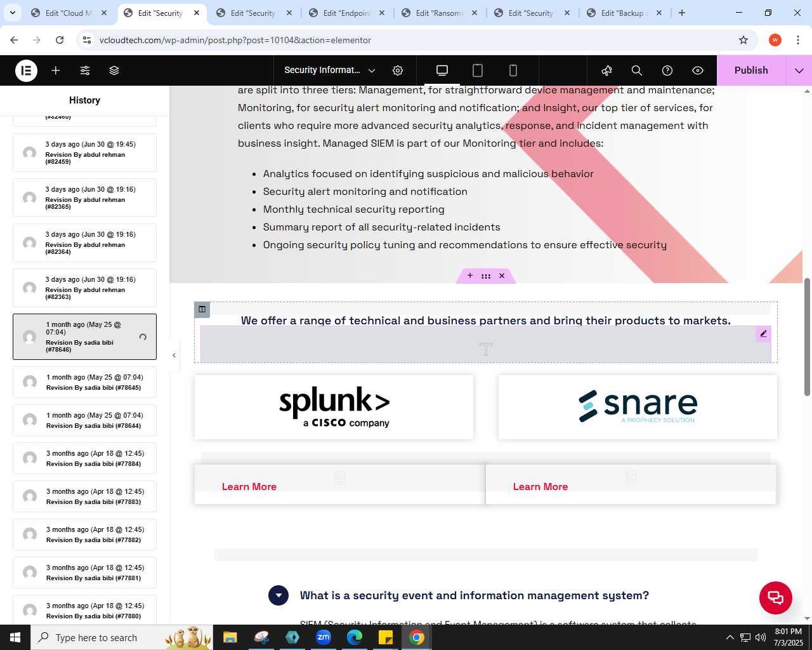Open the volume control in tray

(x=761, y=637)
